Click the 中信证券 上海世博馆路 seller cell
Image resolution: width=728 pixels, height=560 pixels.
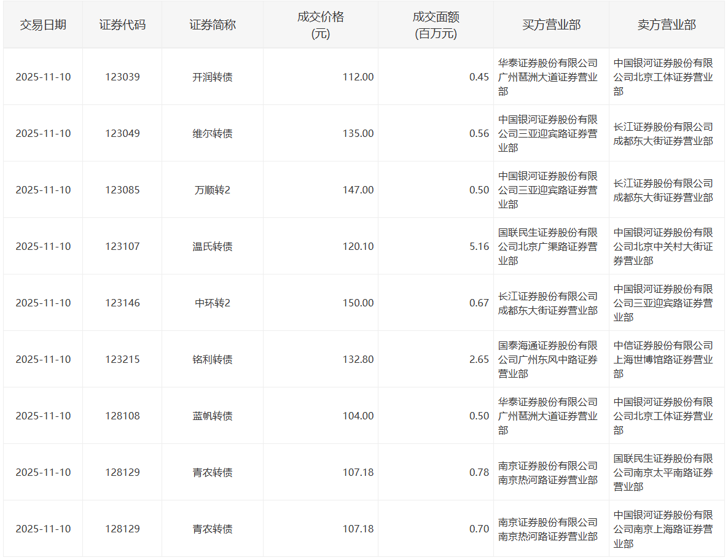(663, 360)
